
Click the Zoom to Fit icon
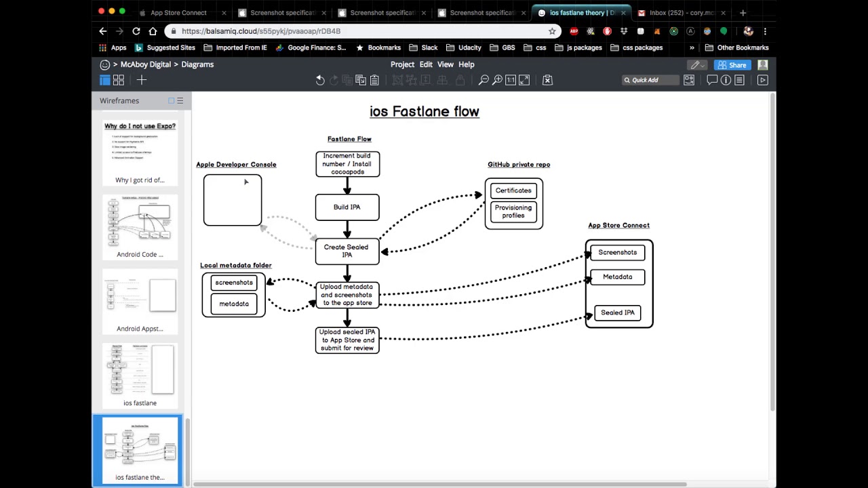click(x=524, y=80)
